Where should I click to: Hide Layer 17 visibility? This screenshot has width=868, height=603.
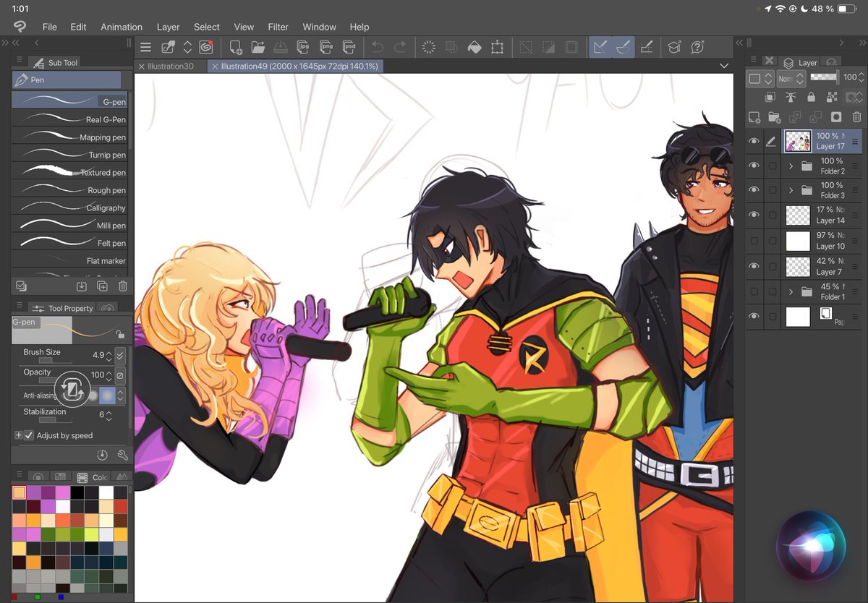753,141
